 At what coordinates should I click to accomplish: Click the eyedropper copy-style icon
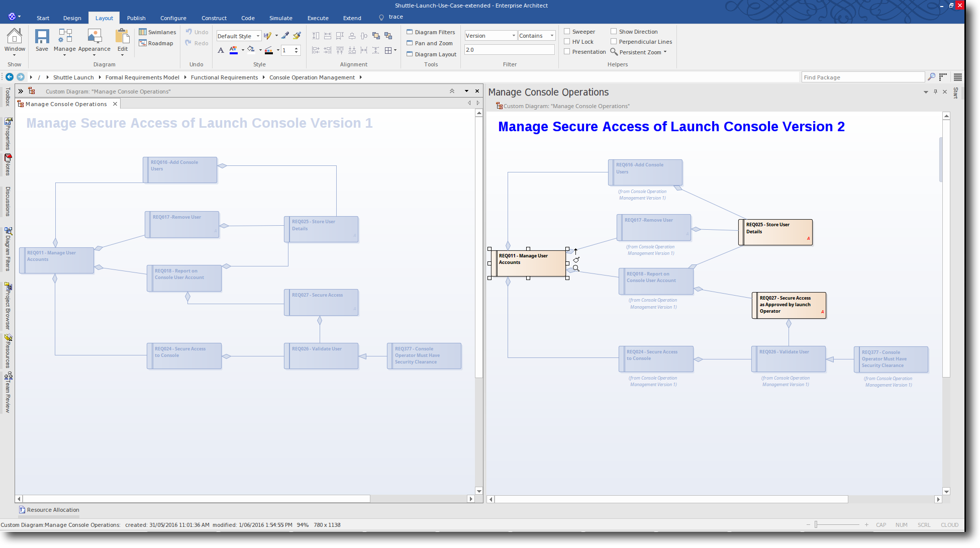click(x=285, y=36)
